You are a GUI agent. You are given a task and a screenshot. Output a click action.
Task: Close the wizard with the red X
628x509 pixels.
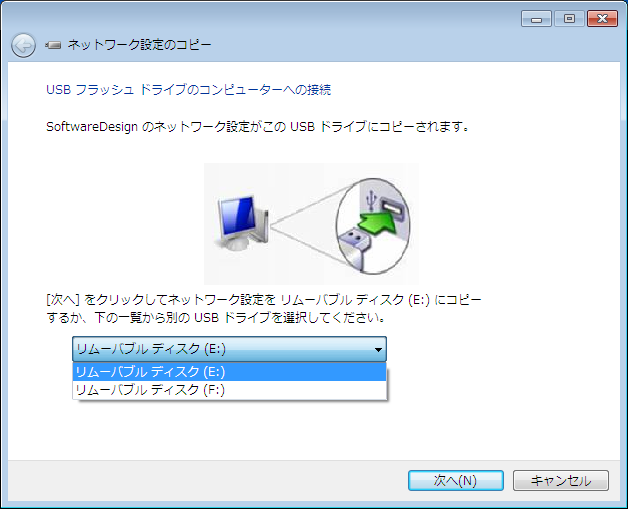(602, 19)
